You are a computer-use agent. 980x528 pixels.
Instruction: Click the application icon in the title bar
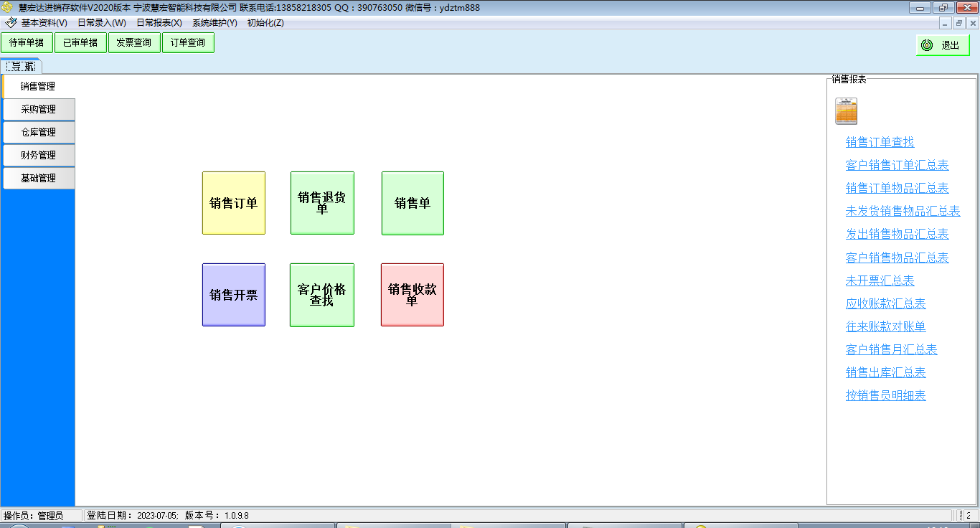pyautogui.click(x=8, y=8)
